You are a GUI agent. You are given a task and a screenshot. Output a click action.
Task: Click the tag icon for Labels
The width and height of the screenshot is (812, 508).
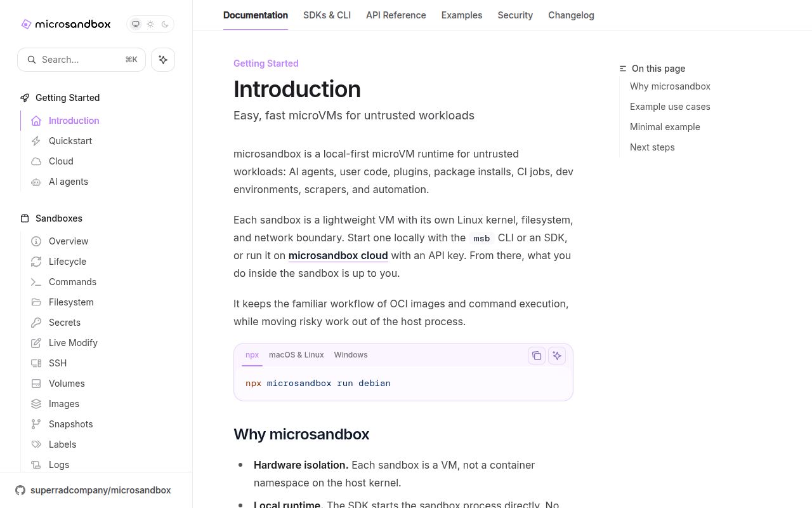pos(36,444)
